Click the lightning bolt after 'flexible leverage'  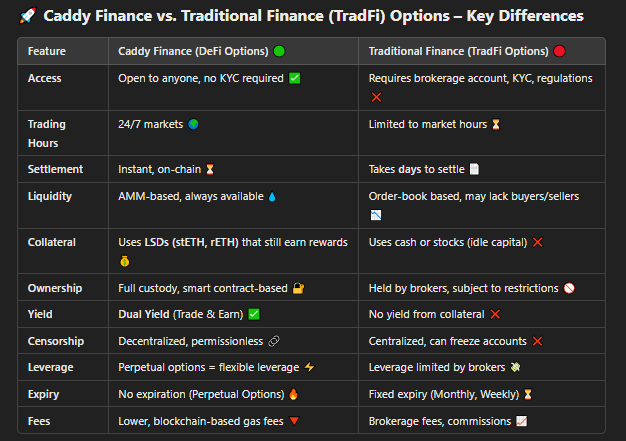pos(309,367)
